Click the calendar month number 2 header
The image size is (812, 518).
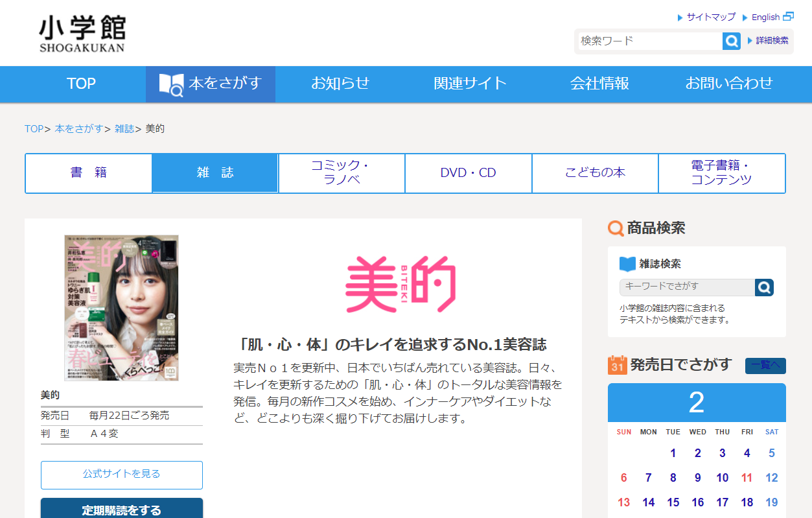point(697,403)
